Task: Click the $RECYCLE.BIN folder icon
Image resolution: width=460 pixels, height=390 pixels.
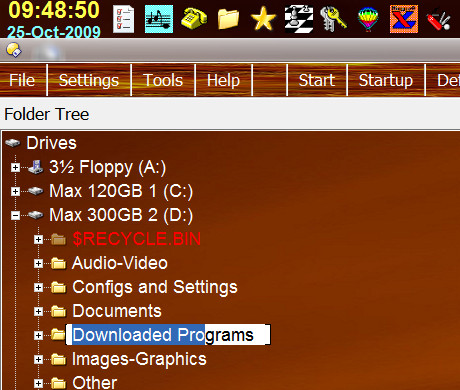Action: pyautogui.click(x=59, y=239)
